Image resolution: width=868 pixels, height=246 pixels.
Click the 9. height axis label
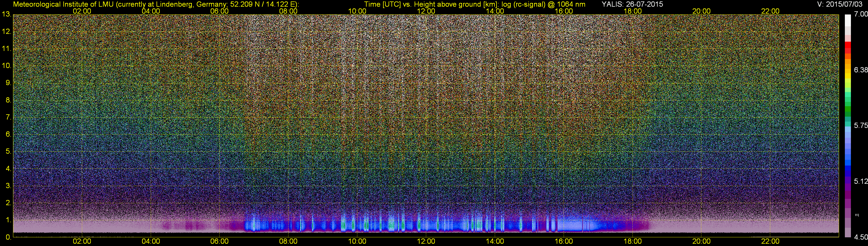click(8, 83)
